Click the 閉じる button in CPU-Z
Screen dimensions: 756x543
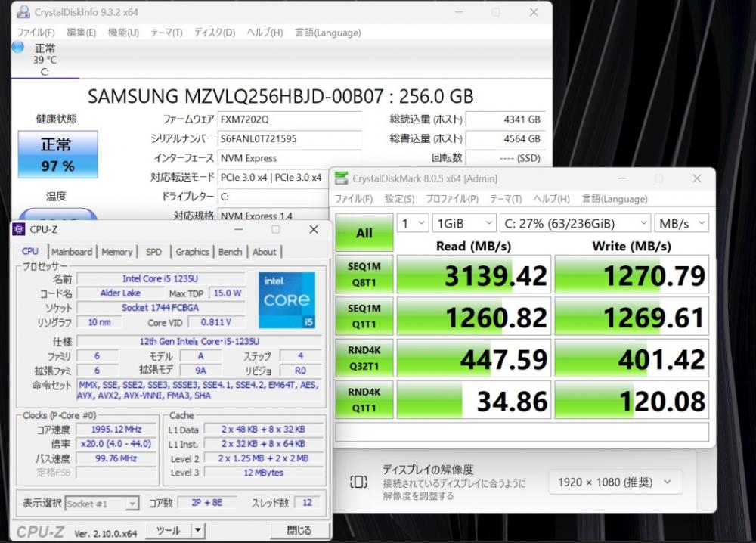(x=299, y=530)
